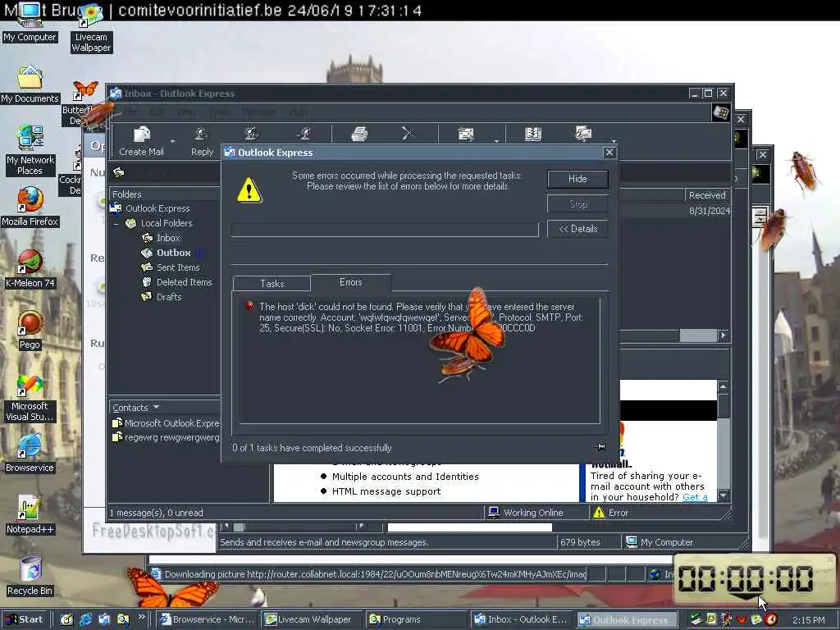Collapse the Local Folders tree node
840x630 pixels.
click(116, 223)
